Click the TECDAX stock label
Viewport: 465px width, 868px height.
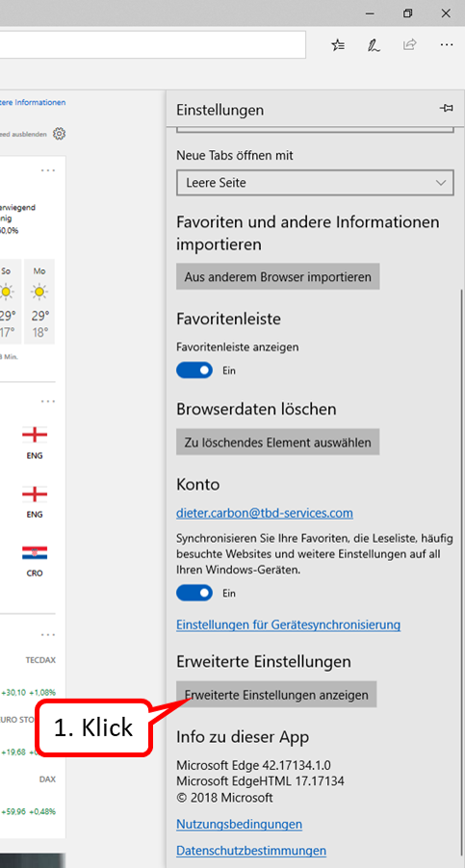click(40, 660)
